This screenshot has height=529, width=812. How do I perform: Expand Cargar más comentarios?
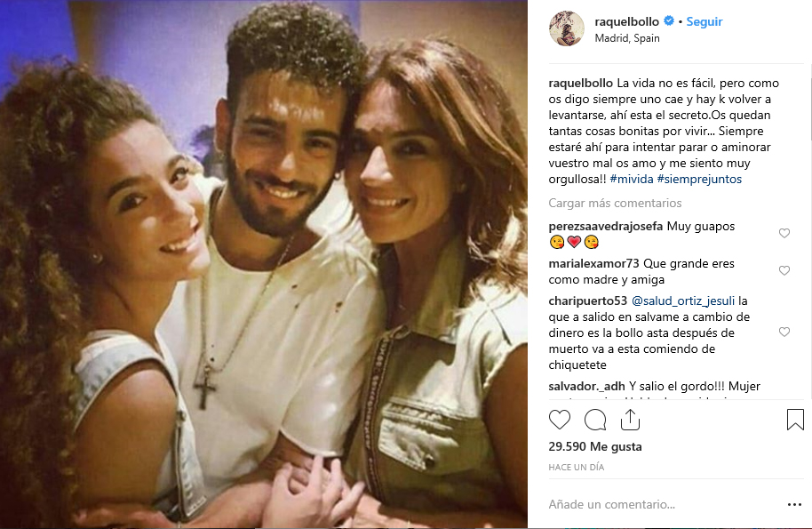(x=615, y=203)
